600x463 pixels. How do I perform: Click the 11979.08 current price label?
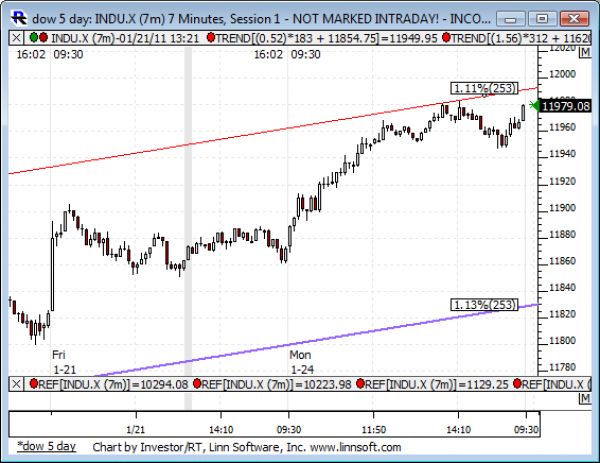click(x=566, y=106)
